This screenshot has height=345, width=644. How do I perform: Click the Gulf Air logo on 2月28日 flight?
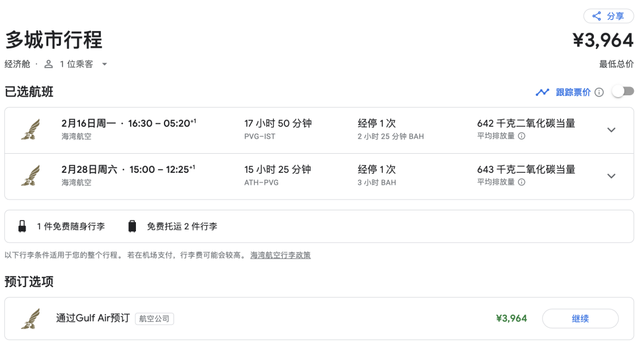(x=31, y=176)
